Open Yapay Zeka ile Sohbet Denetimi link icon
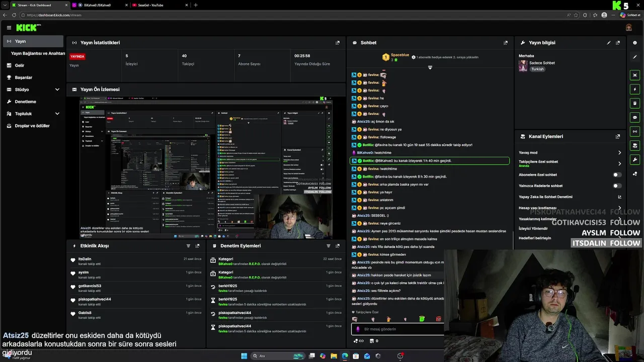 coord(619,197)
